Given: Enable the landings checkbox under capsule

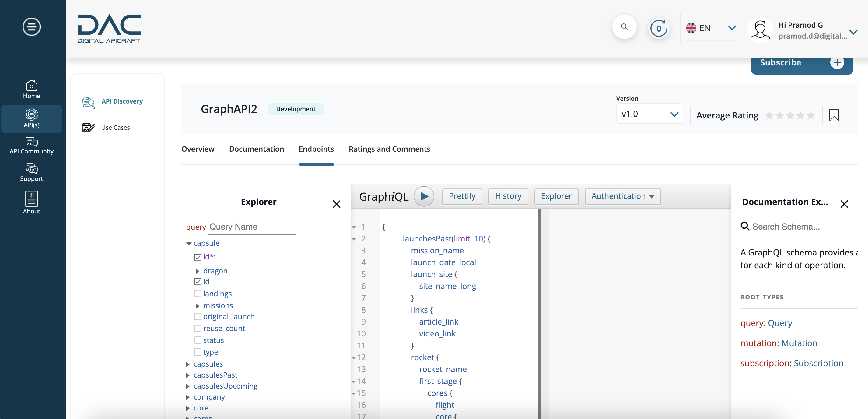Looking at the screenshot, I should (198, 293).
